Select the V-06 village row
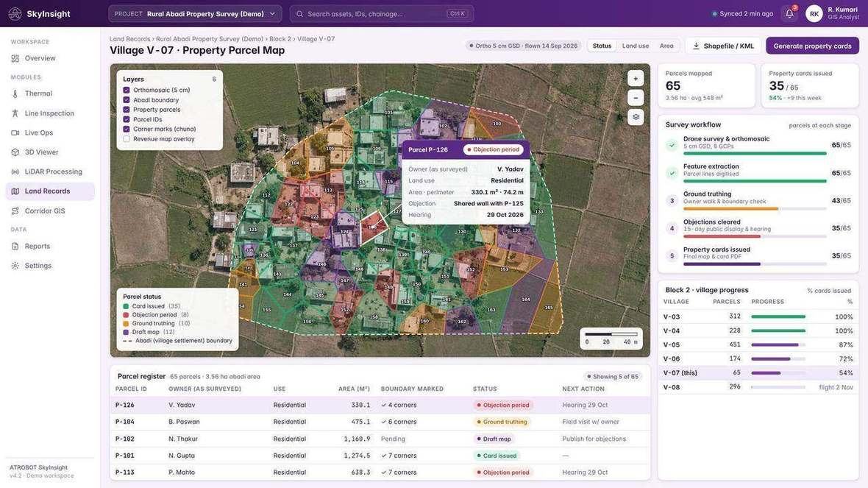The width and height of the screenshot is (868, 488). click(x=758, y=359)
